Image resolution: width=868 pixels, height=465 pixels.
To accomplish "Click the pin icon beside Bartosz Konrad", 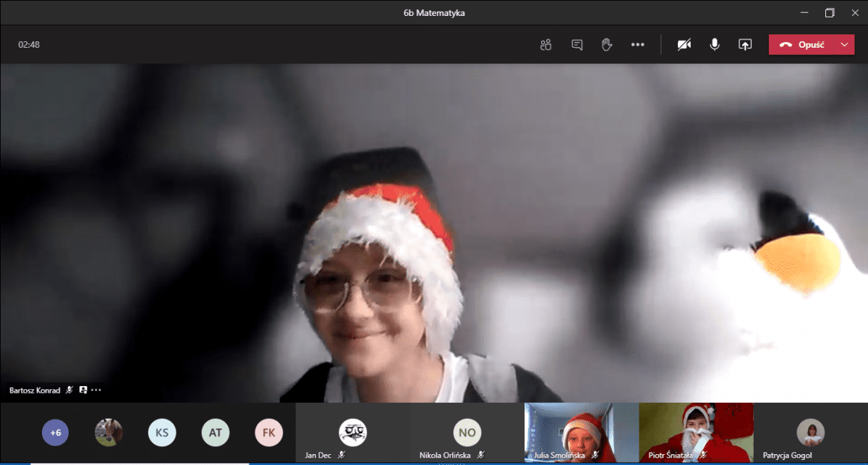I will 83,390.
